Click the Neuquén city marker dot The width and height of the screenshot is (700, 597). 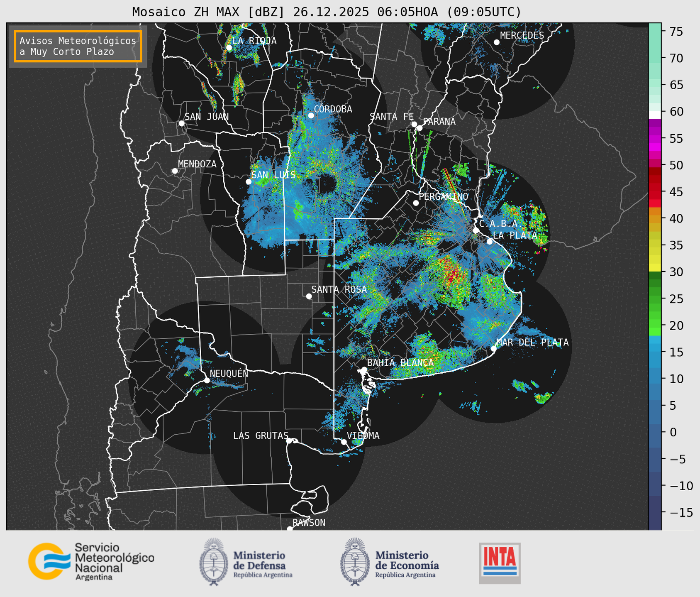point(207,380)
